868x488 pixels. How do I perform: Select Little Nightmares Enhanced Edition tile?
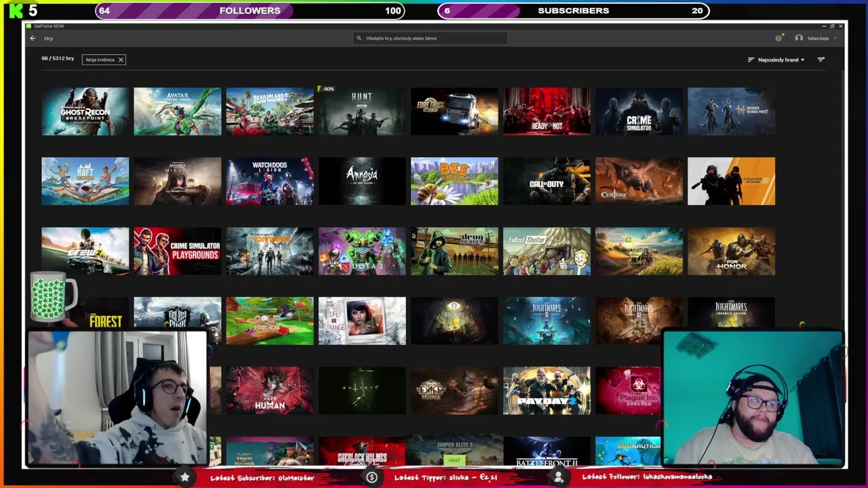(731, 313)
